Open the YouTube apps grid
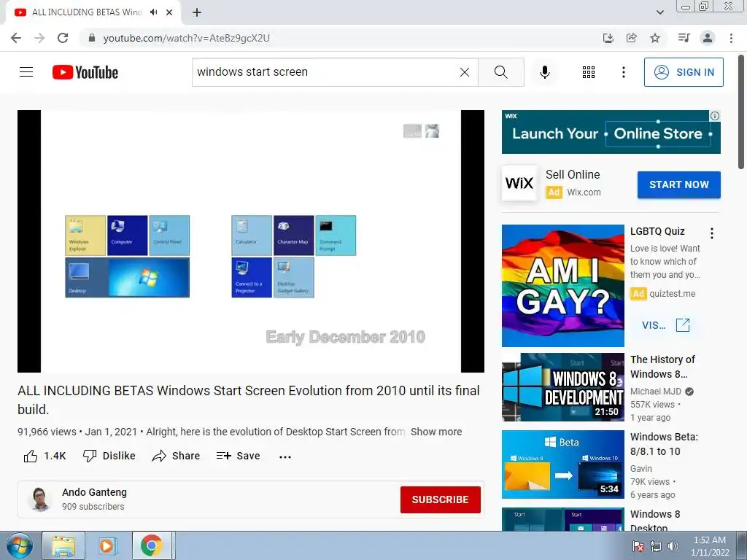The width and height of the screenshot is (747, 560). pos(589,72)
